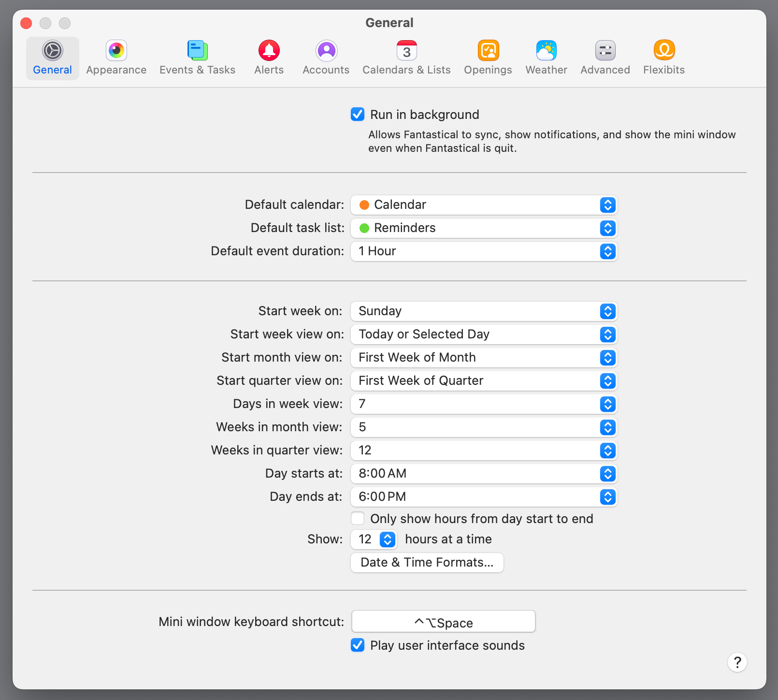This screenshot has width=778, height=700.
Task: Click the Date & Time Formats button
Action: (427, 563)
